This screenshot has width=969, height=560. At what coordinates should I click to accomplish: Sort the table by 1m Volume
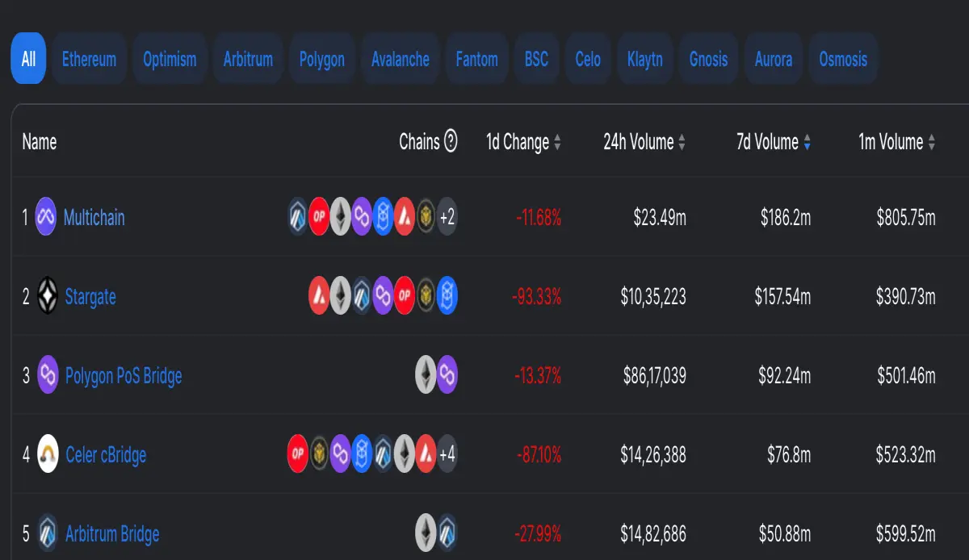(897, 142)
